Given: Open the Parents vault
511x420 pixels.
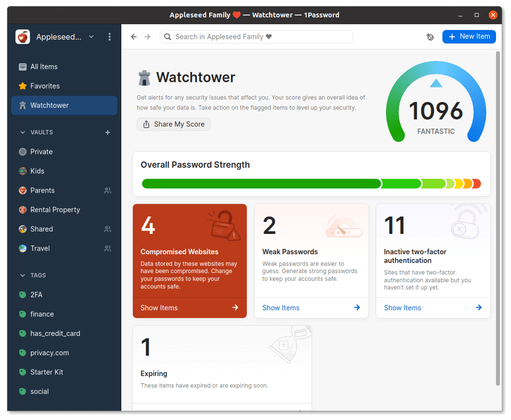Looking at the screenshot, I should (42, 190).
